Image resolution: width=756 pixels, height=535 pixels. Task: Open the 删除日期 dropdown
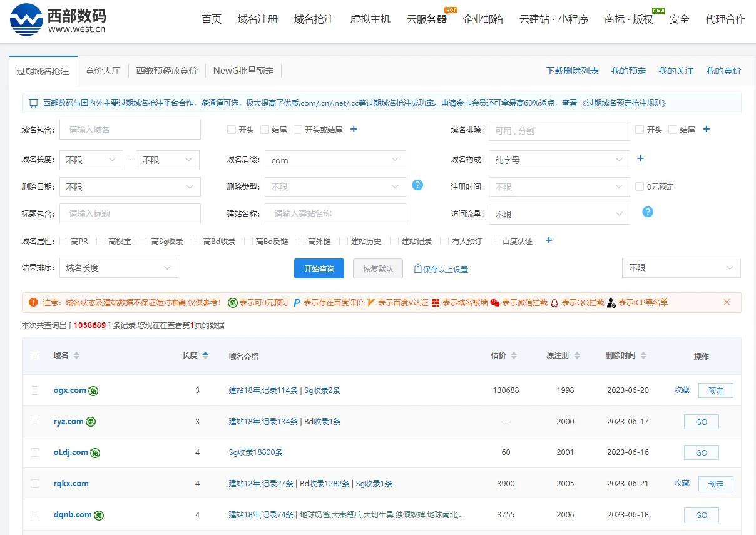[x=130, y=187]
